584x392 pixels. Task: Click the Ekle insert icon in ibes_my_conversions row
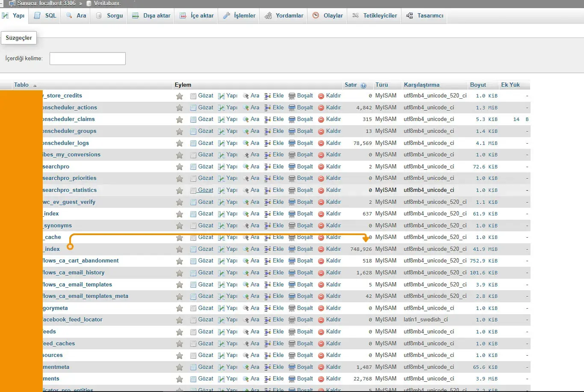(x=268, y=155)
